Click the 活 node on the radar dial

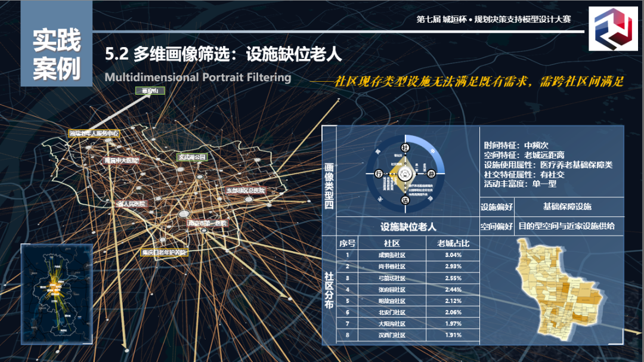point(405,200)
